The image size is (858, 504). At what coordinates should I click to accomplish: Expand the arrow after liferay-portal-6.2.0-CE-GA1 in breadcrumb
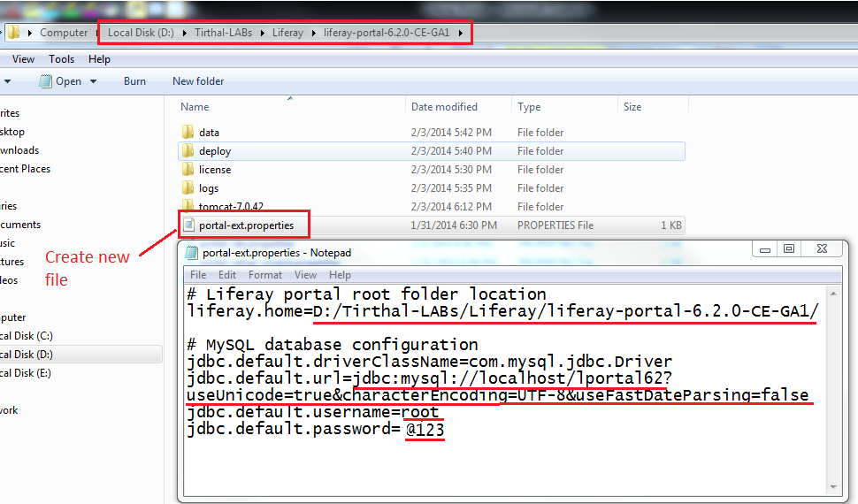[461, 33]
